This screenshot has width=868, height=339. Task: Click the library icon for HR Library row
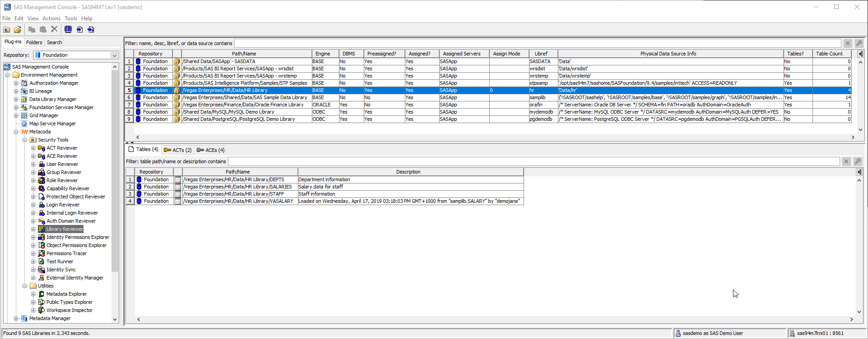[x=177, y=90]
